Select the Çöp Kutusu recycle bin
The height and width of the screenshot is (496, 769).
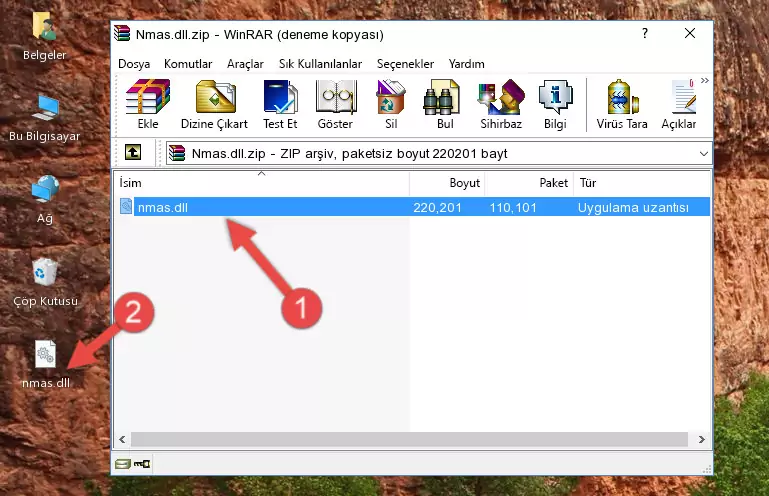click(45, 283)
